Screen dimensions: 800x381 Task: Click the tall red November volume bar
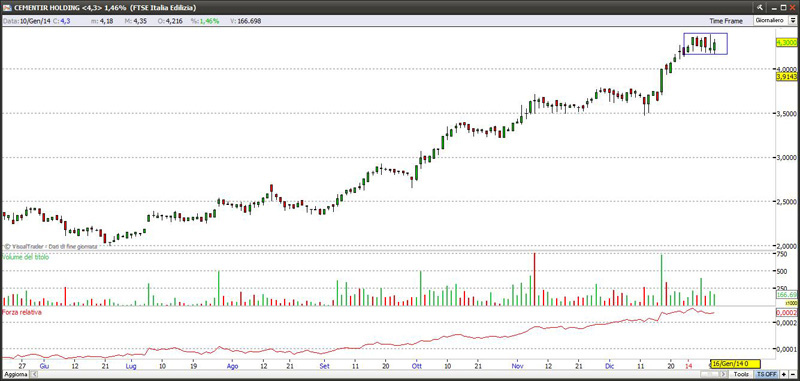[535, 280]
